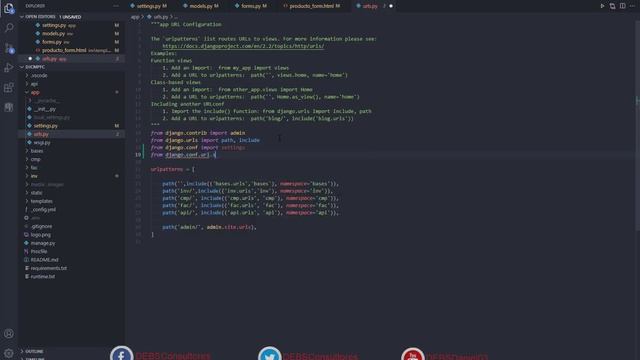The height and width of the screenshot is (360, 640).
Task: Click 'settings' import on django.conf line
Action: coord(233,147)
